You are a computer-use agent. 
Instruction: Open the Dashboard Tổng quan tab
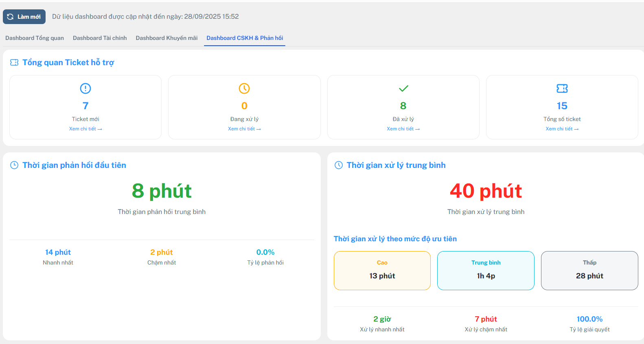35,38
